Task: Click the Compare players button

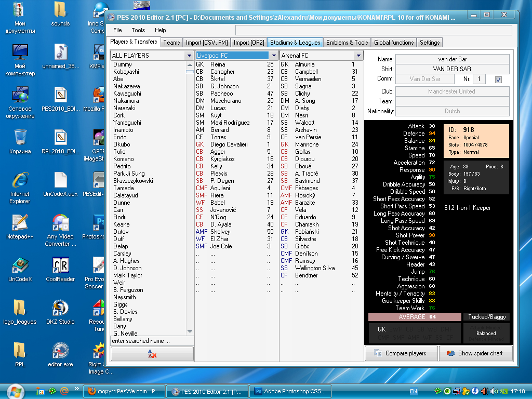Action: point(401,353)
